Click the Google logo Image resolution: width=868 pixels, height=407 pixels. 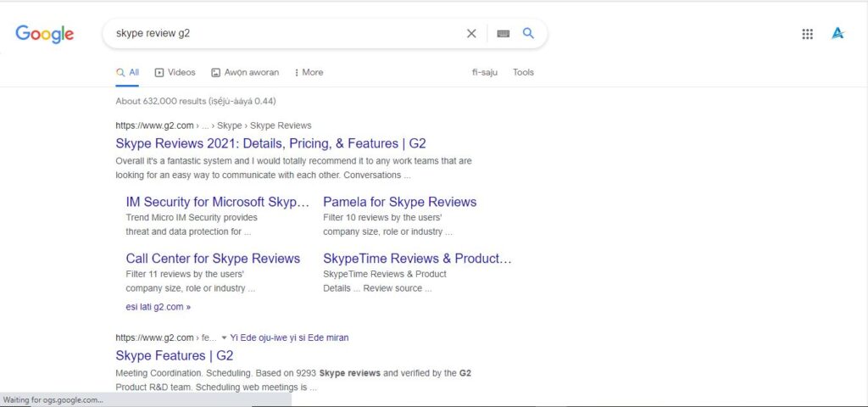coord(44,34)
